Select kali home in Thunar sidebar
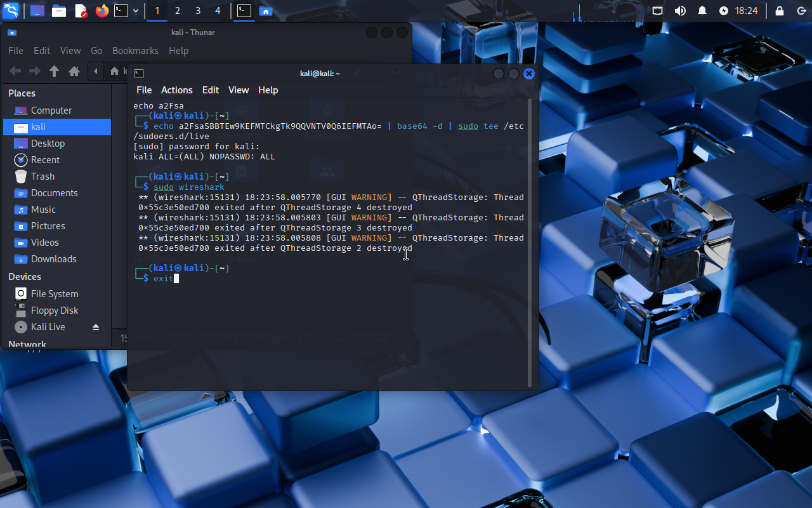Image resolution: width=812 pixels, height=508 pixels. tap(57, 127)
